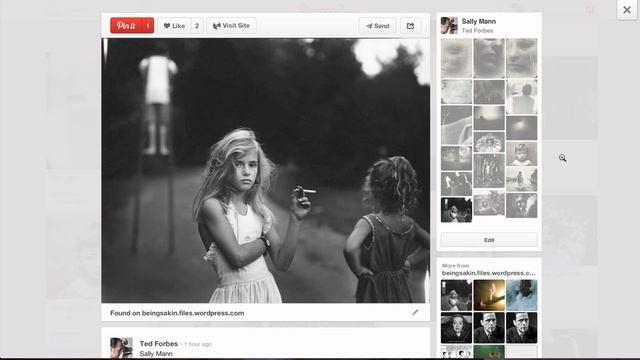This screenshot has height=360, width=640.
Task: Open the rightmost man-in-suit portrait thumbnail
Action: pos(522,328)
